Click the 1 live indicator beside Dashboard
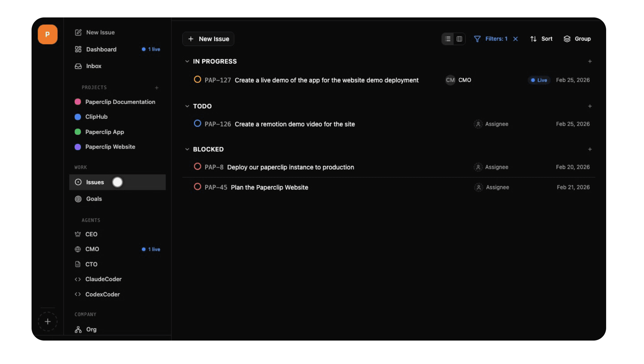Viewport: 644px width, 364px height. pyautogui.click(x=151, y=49)
